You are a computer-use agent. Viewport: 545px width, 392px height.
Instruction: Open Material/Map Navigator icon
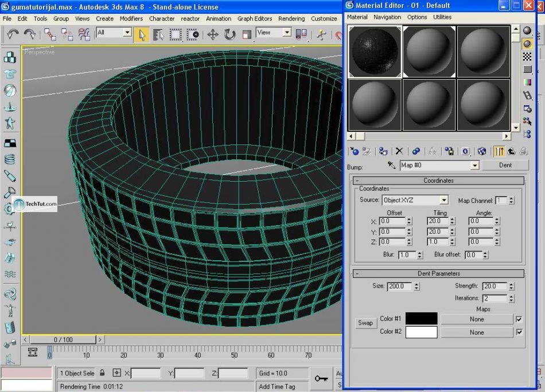(x=527, y=134)
